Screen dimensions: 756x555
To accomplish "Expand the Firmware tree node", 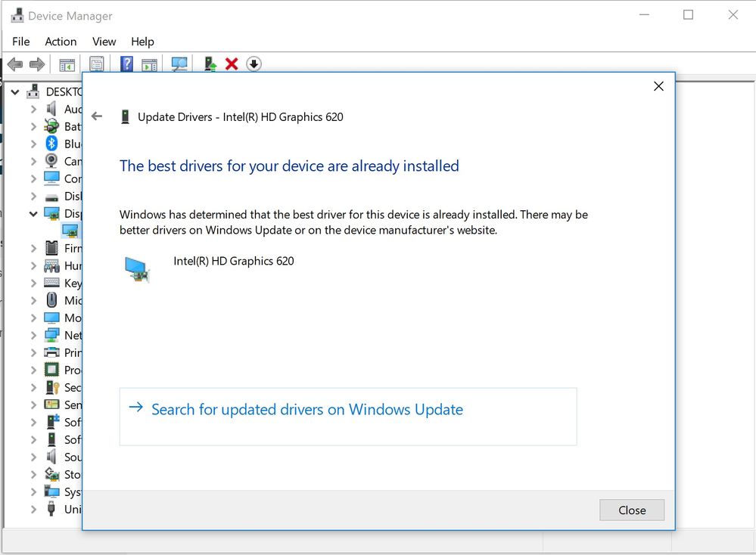I will click(x=33, y=249).
